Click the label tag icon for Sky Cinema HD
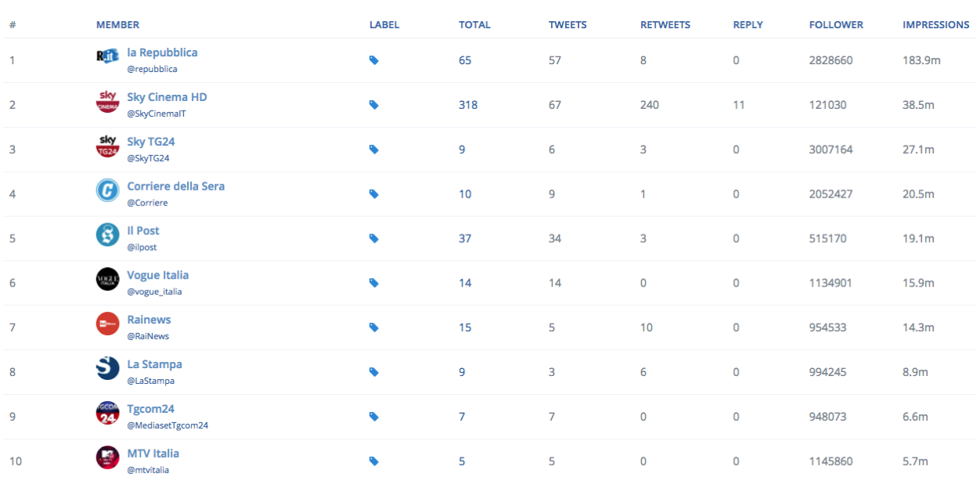 374,105
